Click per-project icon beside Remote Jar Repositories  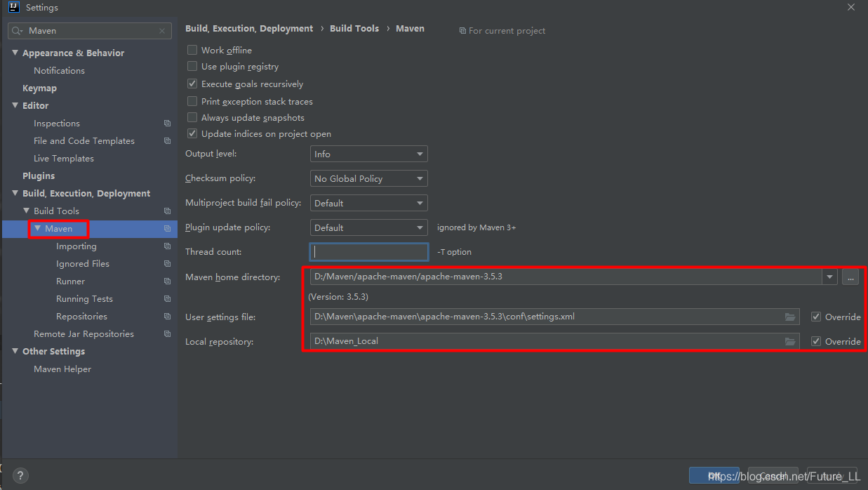pyautogui.click(x=167, y=333)
